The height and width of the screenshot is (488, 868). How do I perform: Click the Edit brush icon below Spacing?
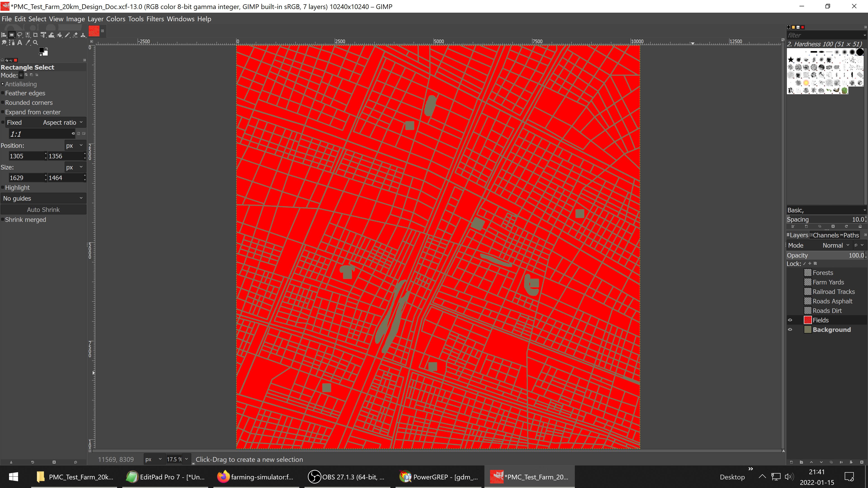click(x=793, y=226)
